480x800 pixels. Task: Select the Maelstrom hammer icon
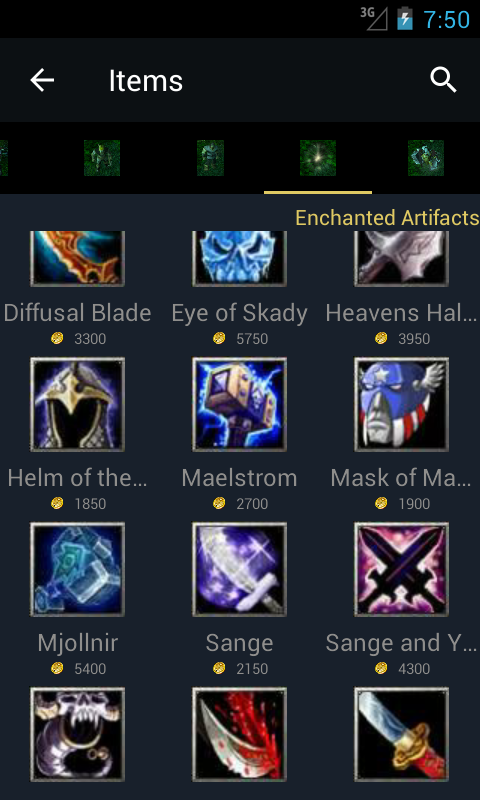(x=239, y=404)
